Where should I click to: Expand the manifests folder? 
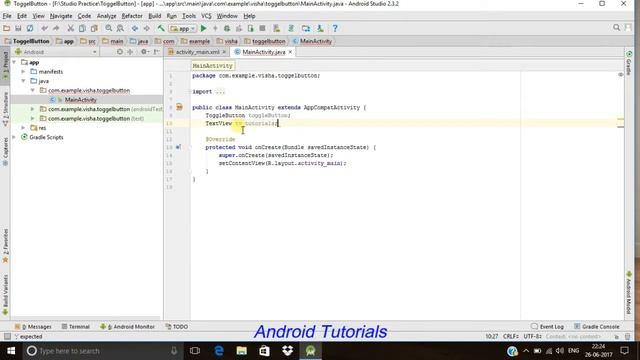click(23, 72)
